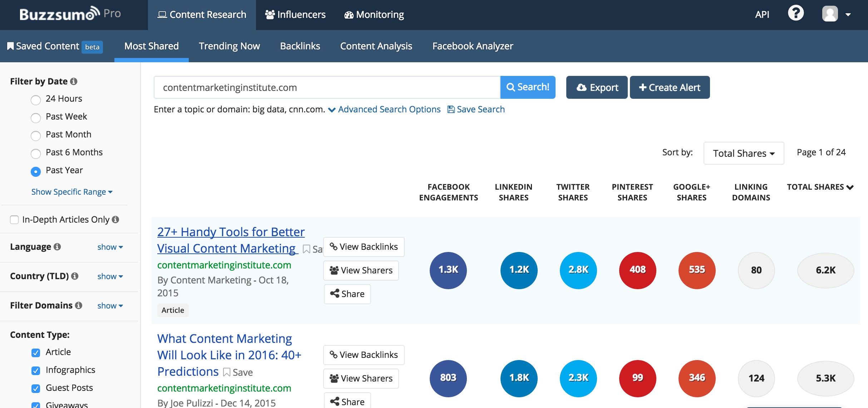Open the 27+ Handy Tools article link
The image size is (868, 408).
pos(230,240)
